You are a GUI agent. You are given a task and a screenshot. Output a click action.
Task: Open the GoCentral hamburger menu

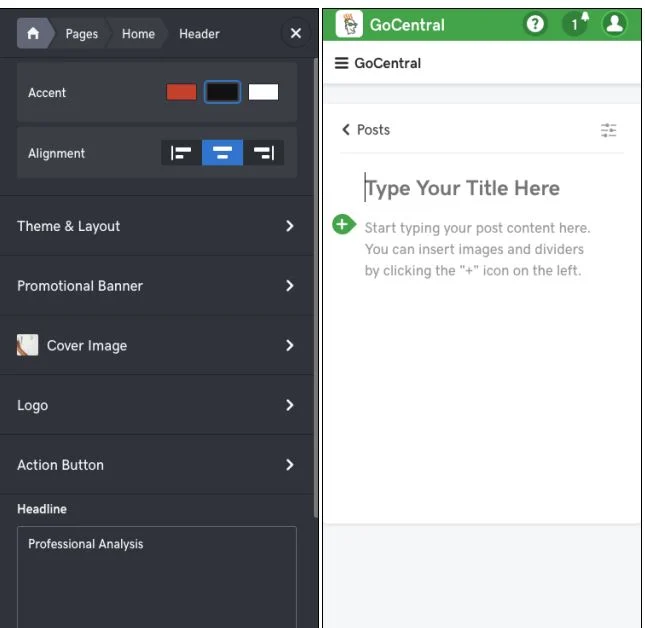click(341, 63)
